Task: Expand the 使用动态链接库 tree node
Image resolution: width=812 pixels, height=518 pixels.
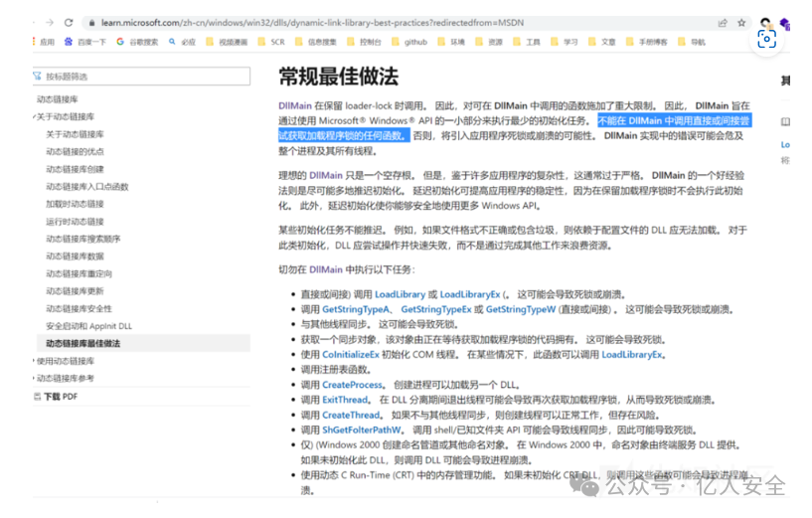Action: tap(65, 361)
